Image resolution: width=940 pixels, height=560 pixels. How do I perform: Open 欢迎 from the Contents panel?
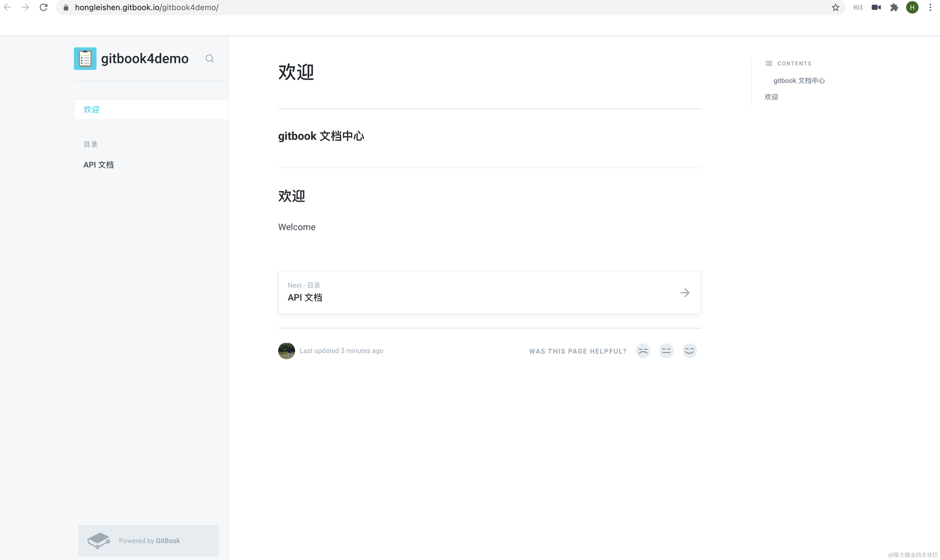coord(771,97)
